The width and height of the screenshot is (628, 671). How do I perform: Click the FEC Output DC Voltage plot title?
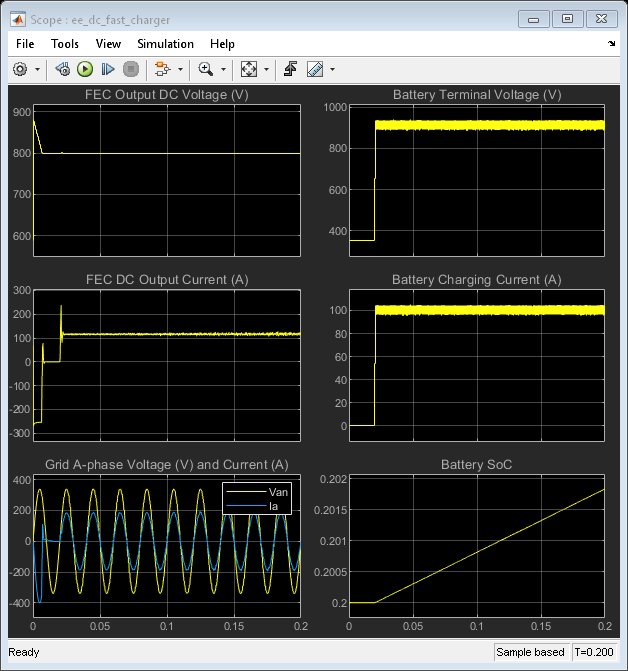(167, 95)
